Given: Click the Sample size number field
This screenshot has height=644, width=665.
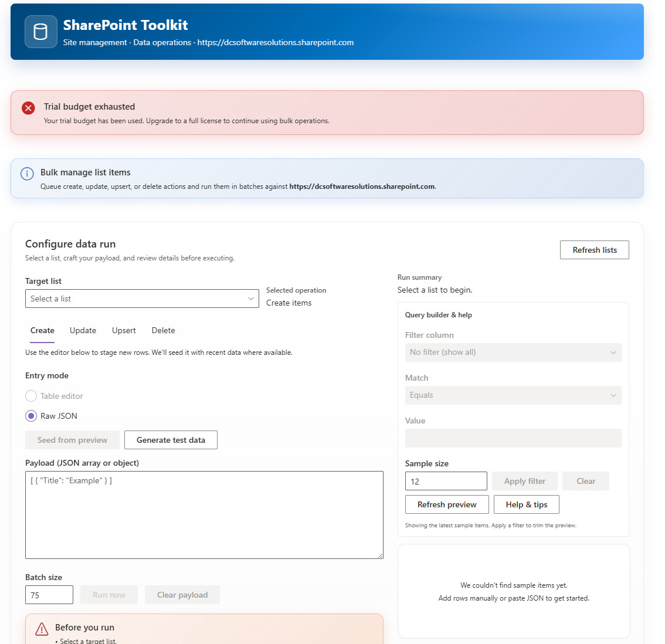Looking at the screenshot, I should click(446, 481).
